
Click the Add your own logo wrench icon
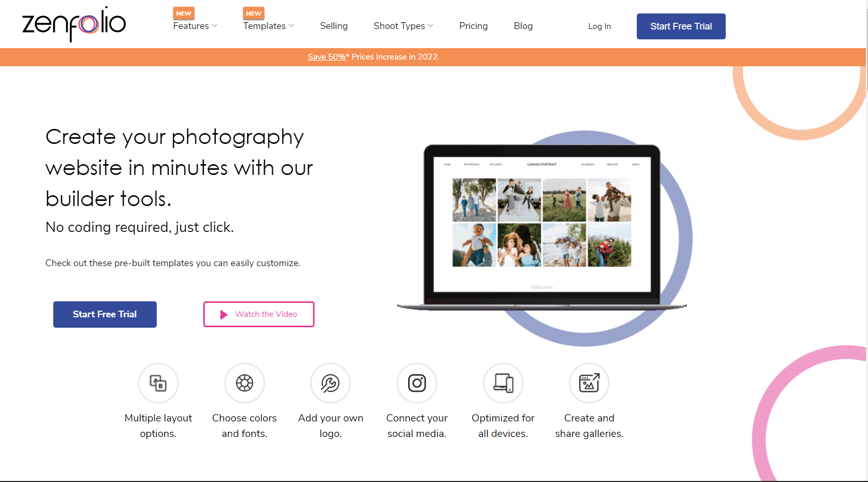click(x=331, y=383)
